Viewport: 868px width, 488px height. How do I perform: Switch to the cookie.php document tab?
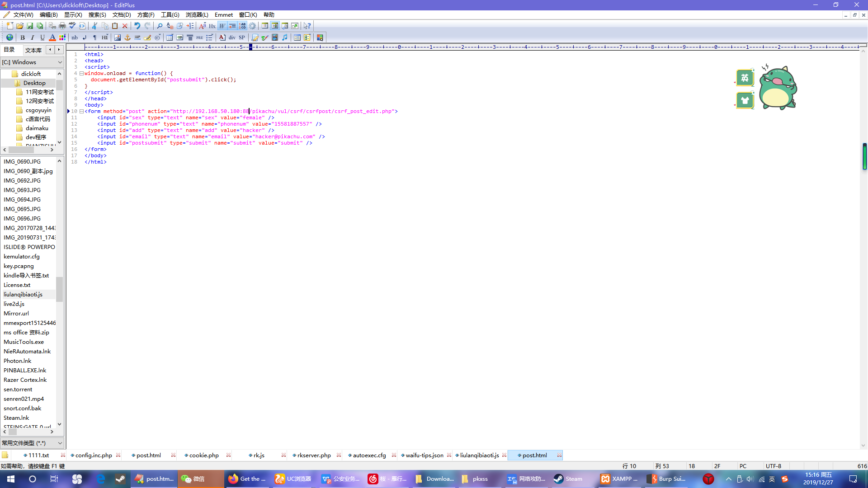(x=204, y=455)
